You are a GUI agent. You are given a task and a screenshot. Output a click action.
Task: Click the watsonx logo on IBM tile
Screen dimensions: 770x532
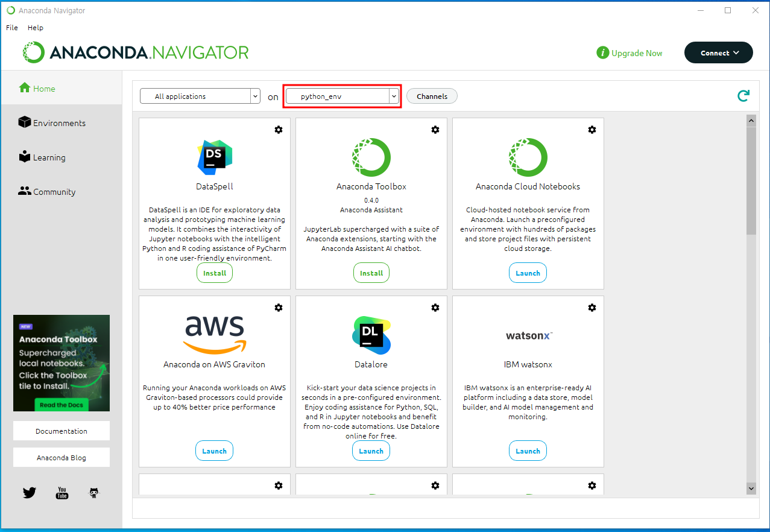(x=529, y=335)
